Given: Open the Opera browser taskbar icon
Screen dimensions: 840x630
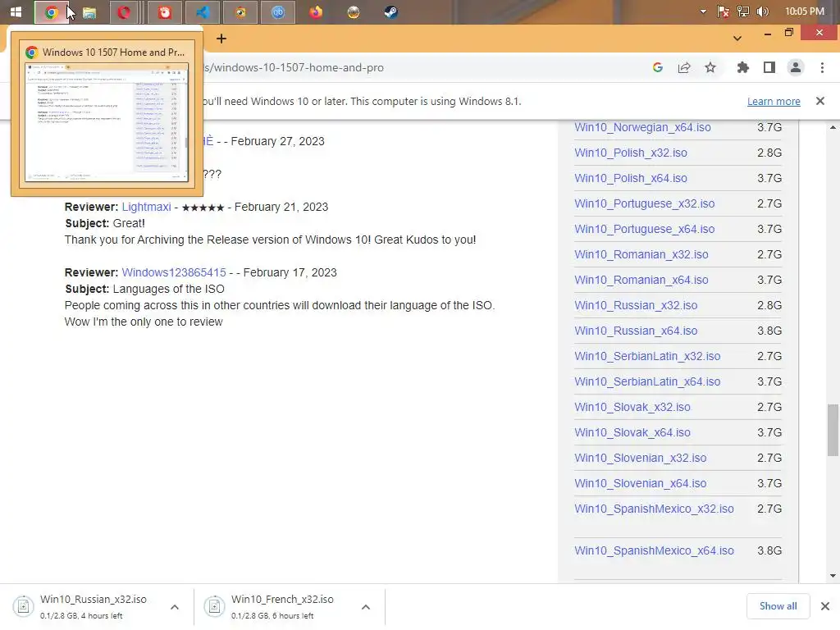Looking at the screenshot, I should tap(124, 11).
